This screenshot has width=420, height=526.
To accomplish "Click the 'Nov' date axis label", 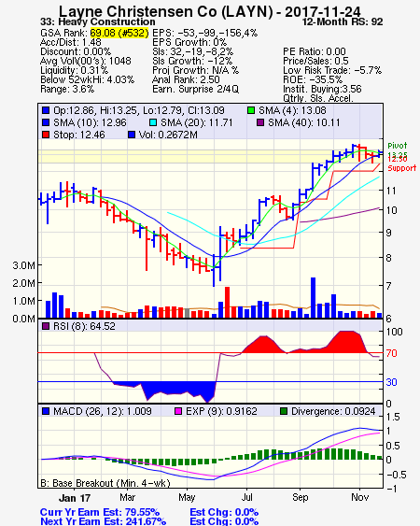I will pos(359,497).
